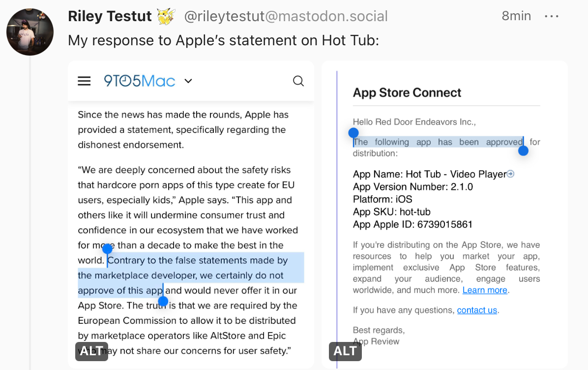This screenshot has height=370, width=588.
Task: Click the App Store Connect heading
Action: pos(407,92)
